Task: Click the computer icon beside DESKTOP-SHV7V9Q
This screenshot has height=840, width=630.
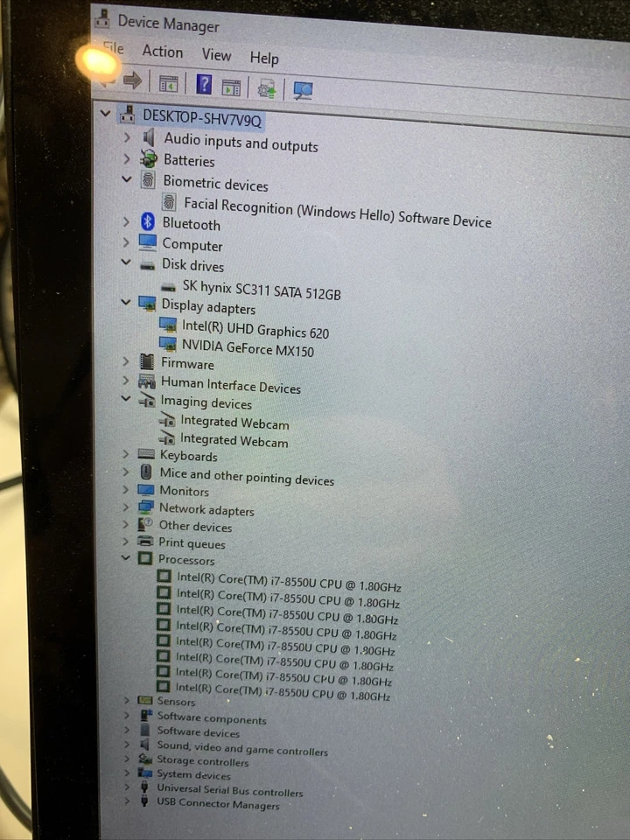Action: click(x=128, y=114)
